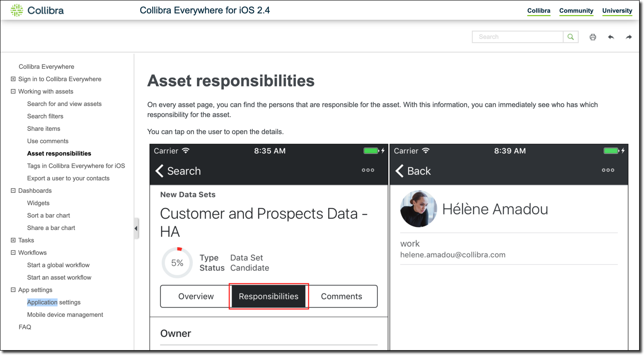This screenshot has width=644, height=355.
Task: Open the Comments tab
Action: coord(342,296)
